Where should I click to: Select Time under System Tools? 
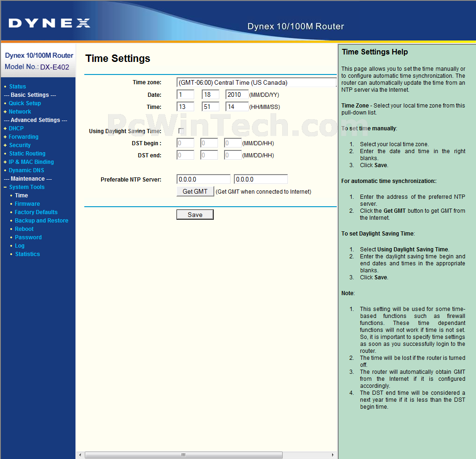point(21,196)
